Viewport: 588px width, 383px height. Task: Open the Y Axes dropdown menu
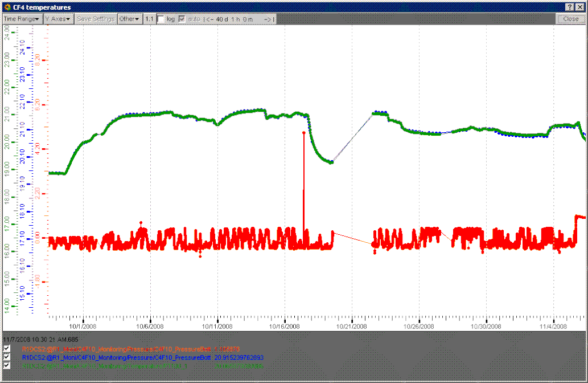[x=57, y=19]
